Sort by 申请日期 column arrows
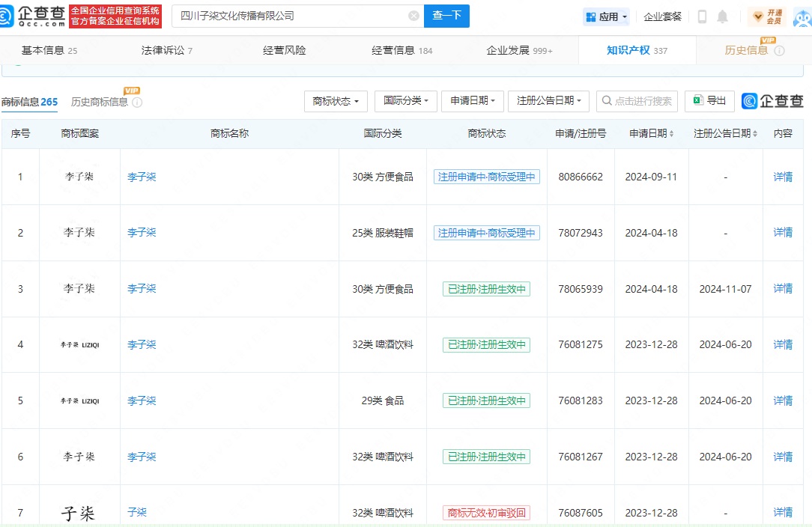This screenshot has height=527, width=812. click(671, 134)
